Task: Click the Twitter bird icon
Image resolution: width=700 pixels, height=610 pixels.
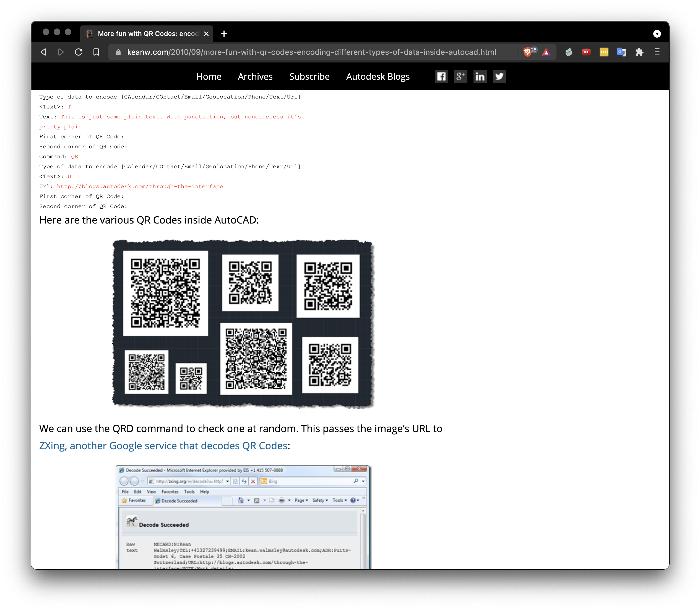Action: (499, 76)
